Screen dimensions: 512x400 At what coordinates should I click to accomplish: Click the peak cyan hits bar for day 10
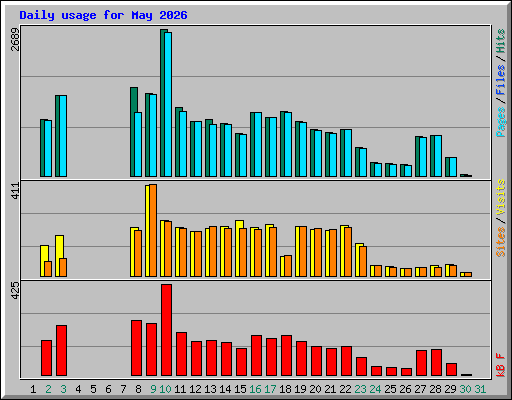click(168, 104)
